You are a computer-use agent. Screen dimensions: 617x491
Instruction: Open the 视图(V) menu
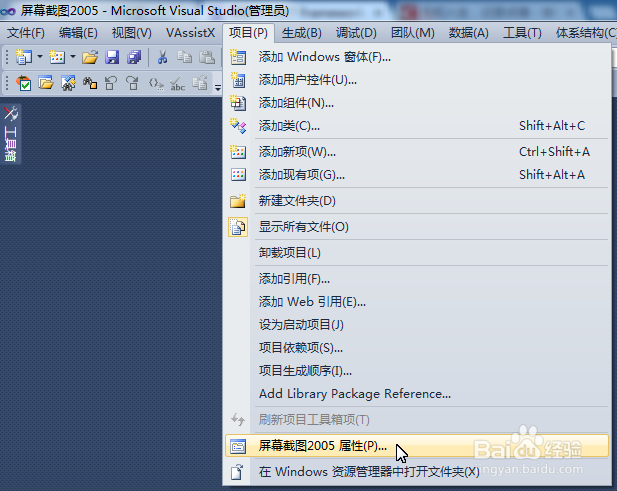tap(131, 33)
